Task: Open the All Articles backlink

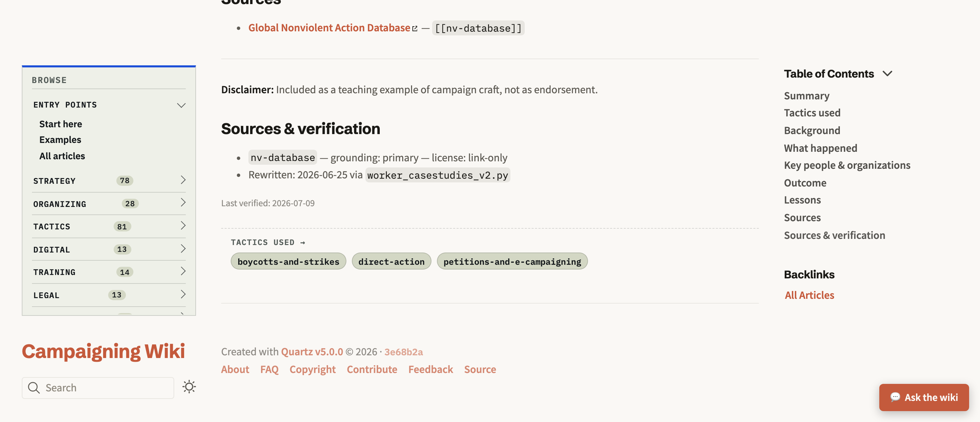Action: coord(809,295)
